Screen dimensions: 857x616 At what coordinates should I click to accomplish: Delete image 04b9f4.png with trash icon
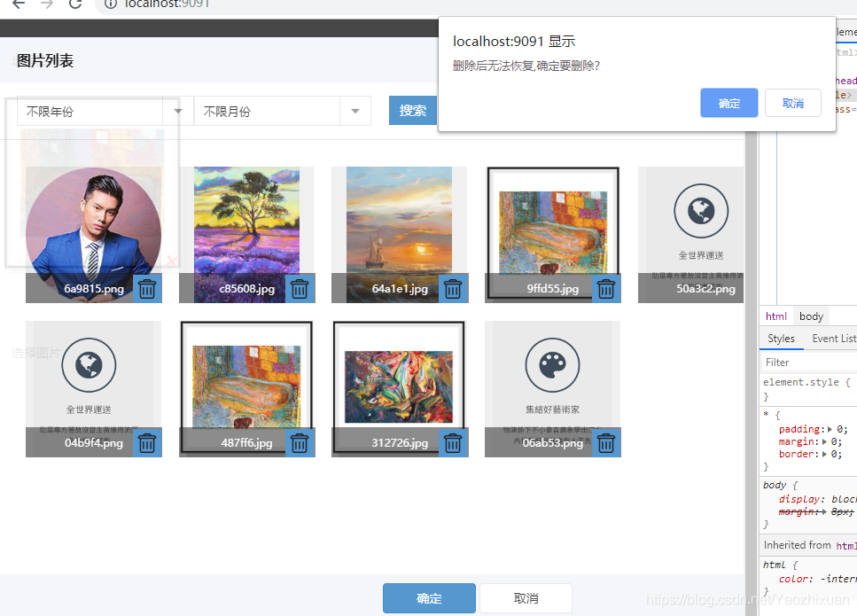coord(147,443)
